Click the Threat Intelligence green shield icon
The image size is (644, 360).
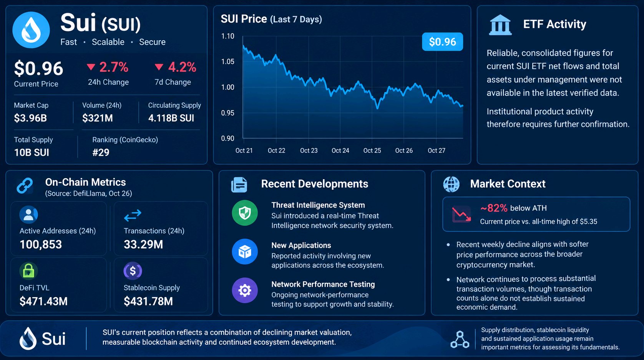(x=245, y=213)
